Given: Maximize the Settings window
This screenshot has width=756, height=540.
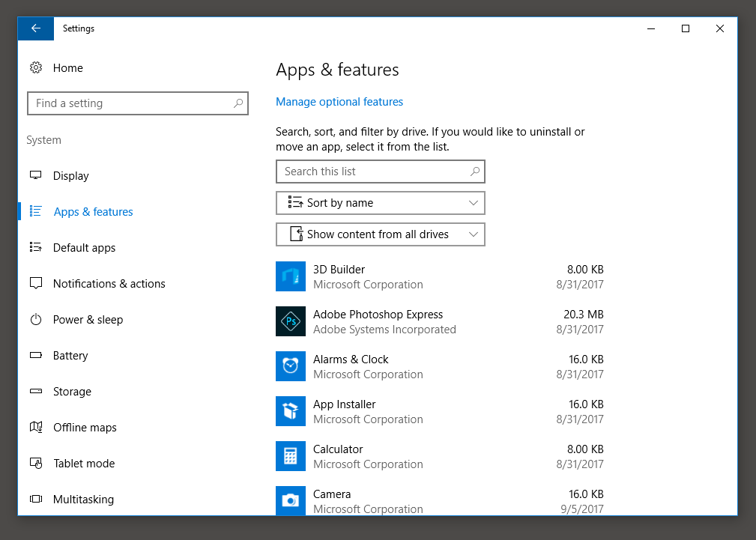Looking at the screenshot, I should (x=685, y=28).
